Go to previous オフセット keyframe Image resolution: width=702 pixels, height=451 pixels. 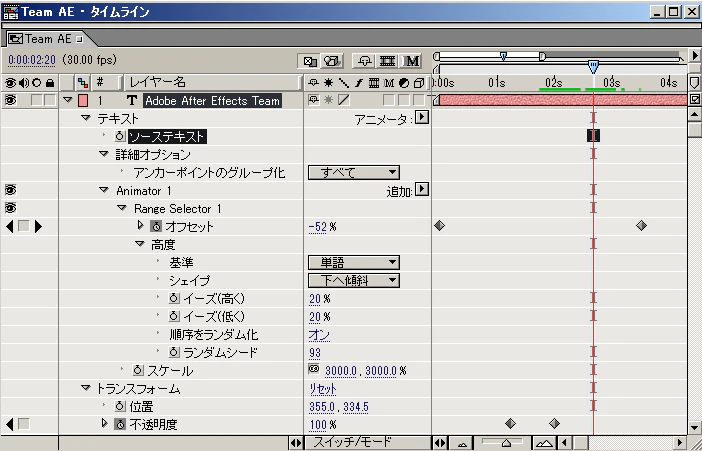pos(9,227)
